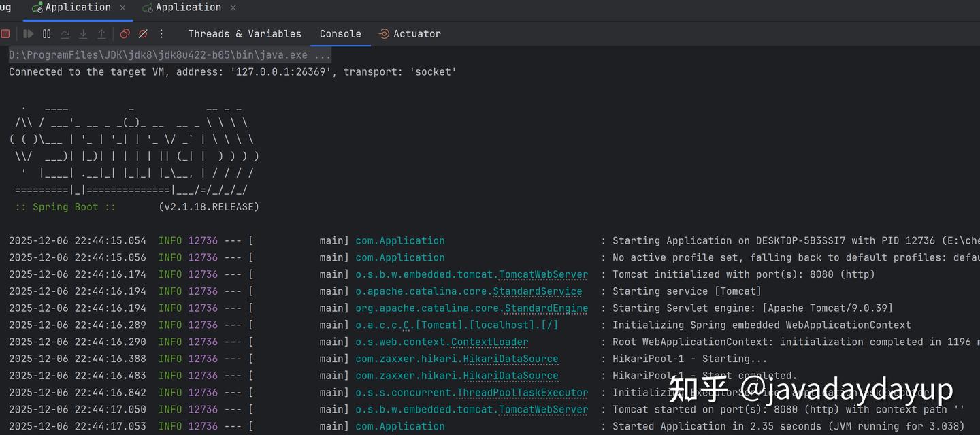Viewport: 980px width, 435px height.
Task: Click the 'Started Application in 2.35 seconds' message
Action: (x=788, y=427)
